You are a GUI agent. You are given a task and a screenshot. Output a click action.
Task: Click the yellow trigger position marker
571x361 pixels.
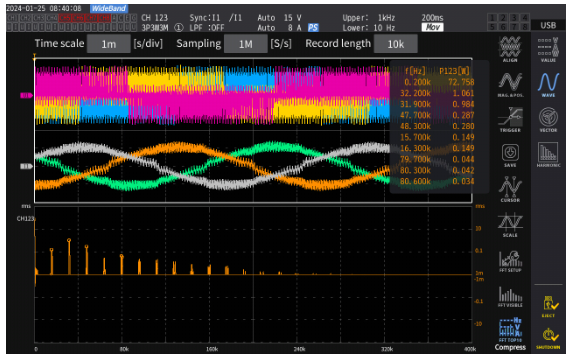click(x=35, y=56)
